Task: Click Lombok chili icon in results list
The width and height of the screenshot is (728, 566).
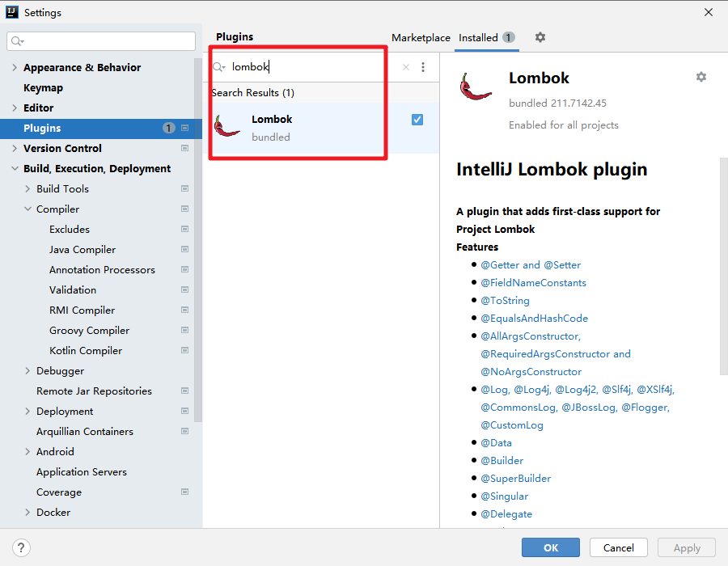Action: pyautogui.click(x=227, y=127)
